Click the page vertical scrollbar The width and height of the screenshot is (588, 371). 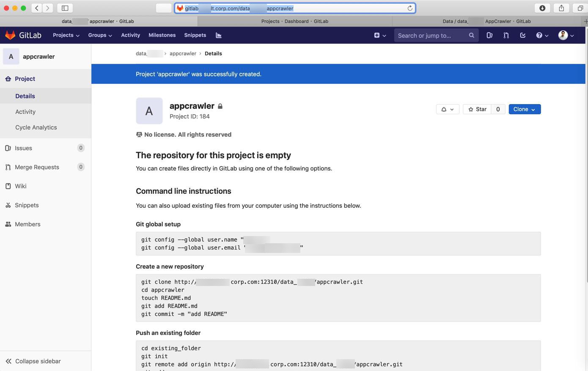pyautogui.click(x=586, y=154)
